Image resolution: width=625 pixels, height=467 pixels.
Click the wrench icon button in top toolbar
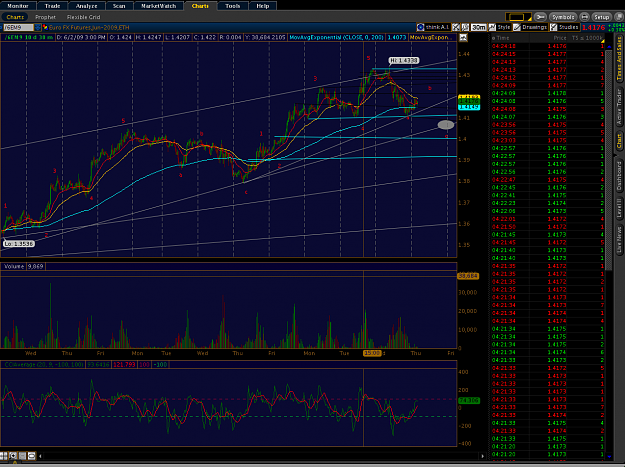coord(540,17)
